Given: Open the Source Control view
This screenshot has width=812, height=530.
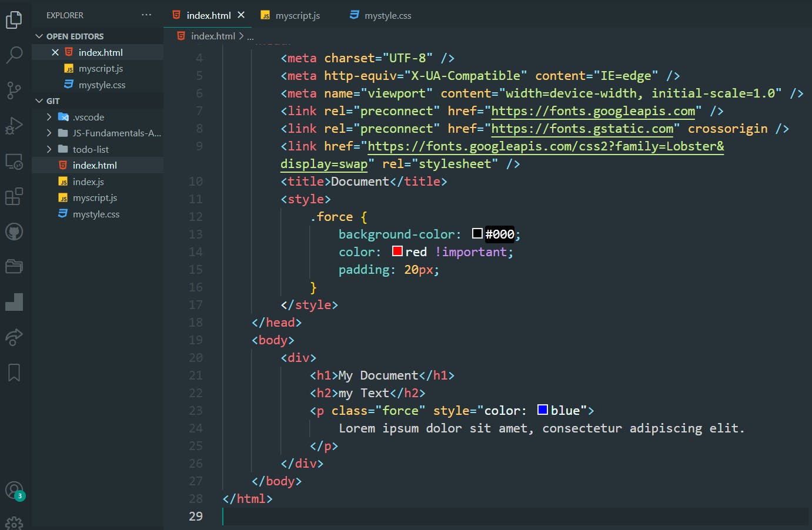Looking at the screenshot, I should coord(14,90).
